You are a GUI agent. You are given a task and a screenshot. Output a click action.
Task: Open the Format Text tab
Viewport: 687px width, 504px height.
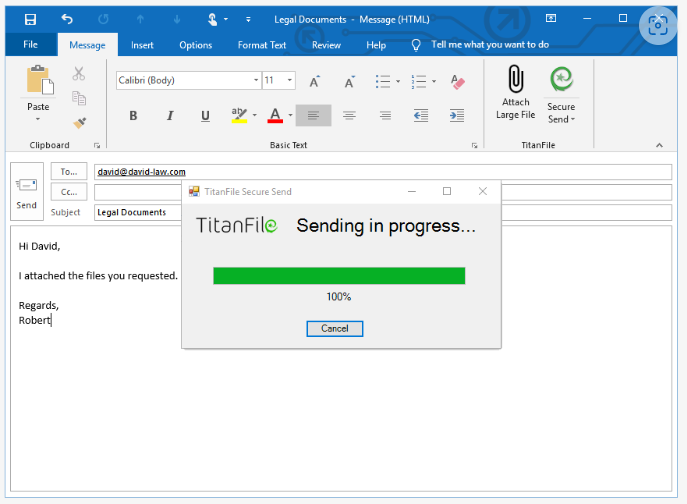262,45
